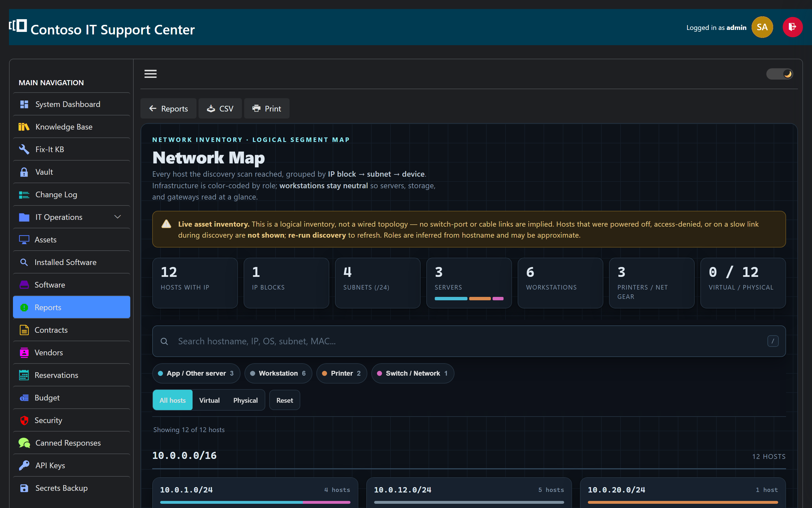Open Knowledge Base from main navigation
Image resolution: width=812 pixels, height=508 pixels.
click(x=71, y=127)
